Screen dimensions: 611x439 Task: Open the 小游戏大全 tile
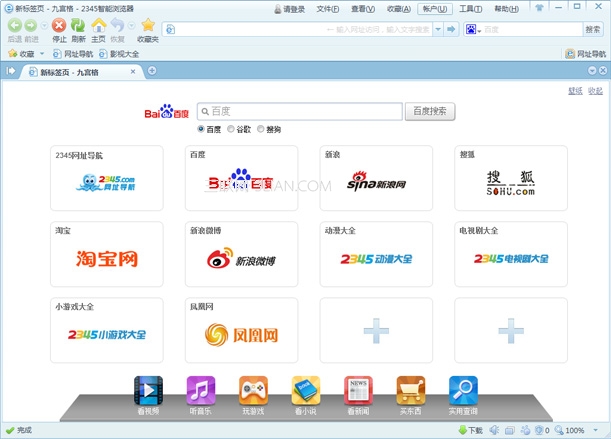pos(107,330)
